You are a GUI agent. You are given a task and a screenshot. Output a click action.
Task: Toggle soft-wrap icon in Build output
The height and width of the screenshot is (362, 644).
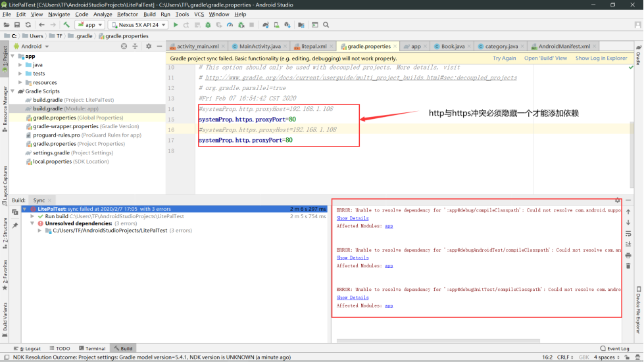tap(628, 234)
